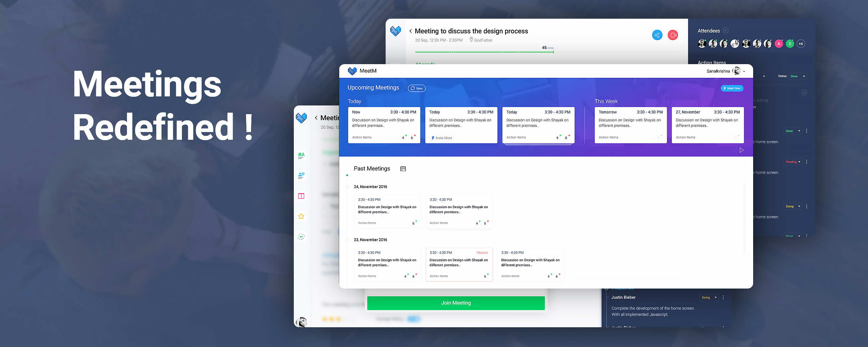Show more attendees via '+6' badge
The width and height of the screenshot is (868, 347).
[801, 44]
